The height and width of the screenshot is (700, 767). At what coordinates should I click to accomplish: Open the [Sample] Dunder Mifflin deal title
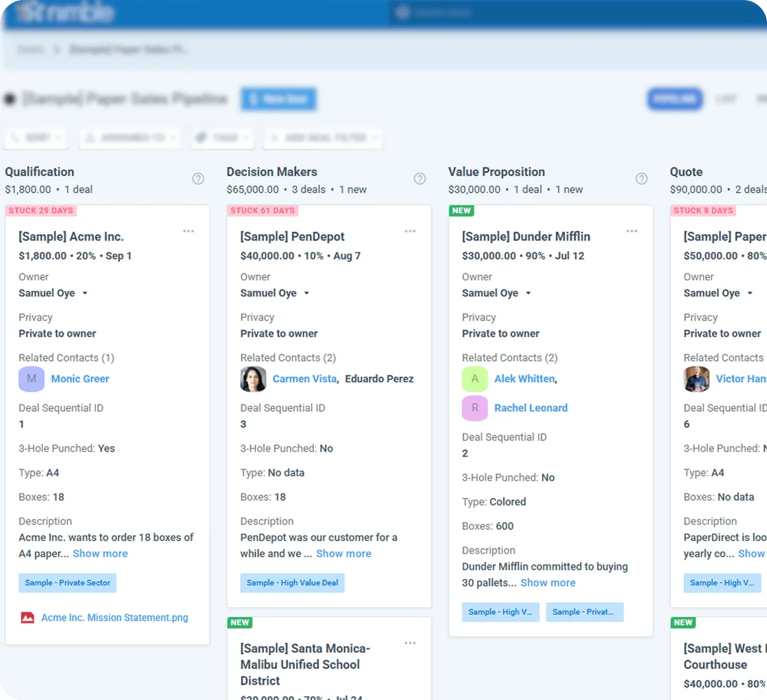tap(526, 237)
